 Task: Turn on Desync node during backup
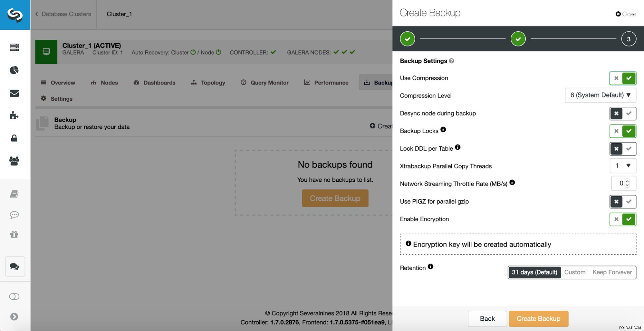point(629,113)
